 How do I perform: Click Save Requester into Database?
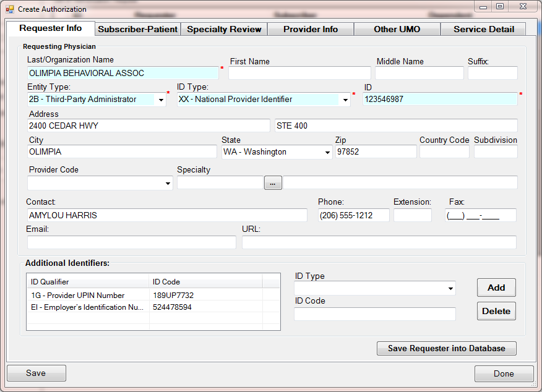point(446,348)
